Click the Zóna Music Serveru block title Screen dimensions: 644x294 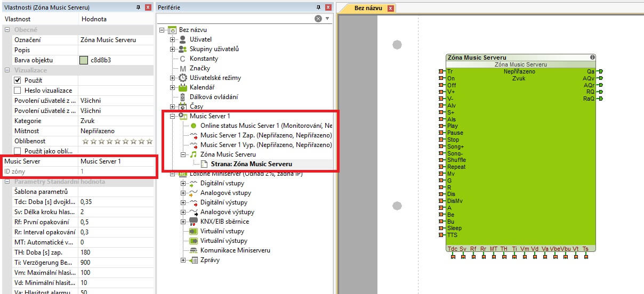477,58
